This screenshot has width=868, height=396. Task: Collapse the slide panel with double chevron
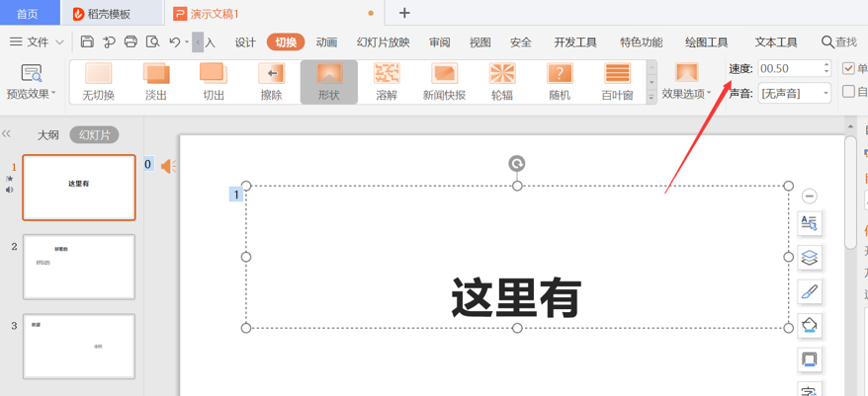click(x=7, y=134)
